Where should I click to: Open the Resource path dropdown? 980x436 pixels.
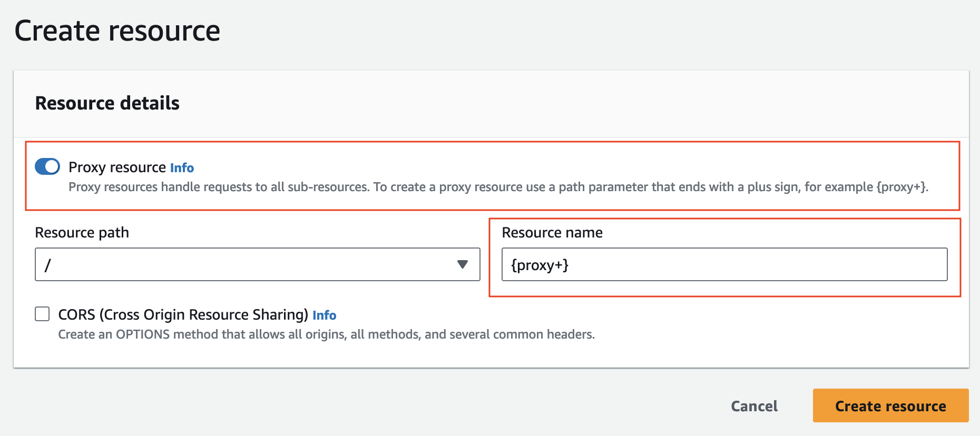click(x=257, y=264)
